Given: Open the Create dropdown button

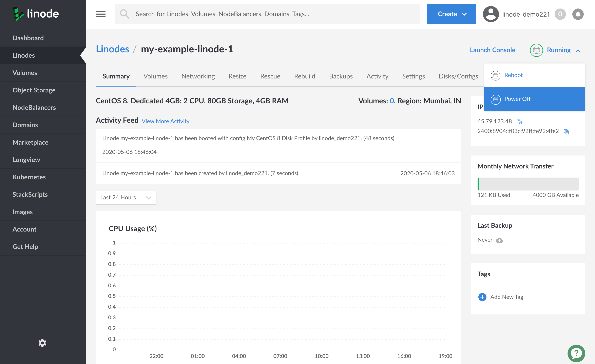Looking at the screenshot, I should [x=451, y=14].
